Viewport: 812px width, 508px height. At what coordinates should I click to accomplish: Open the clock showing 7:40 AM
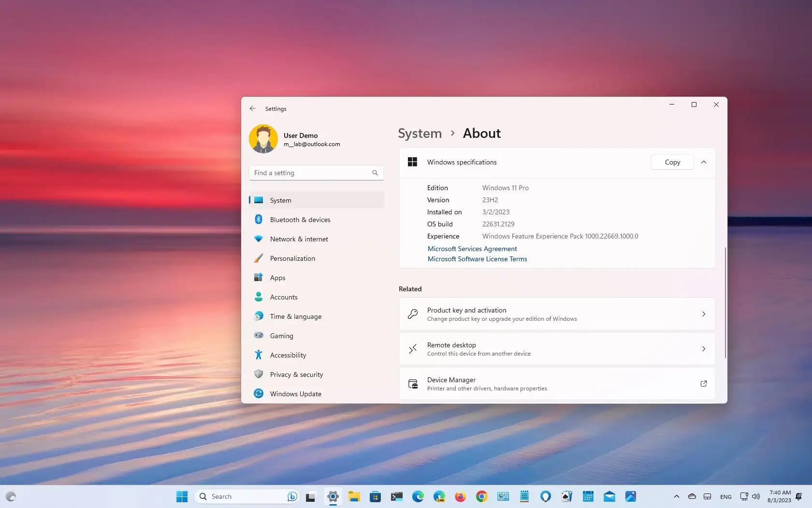coord(779,496)
